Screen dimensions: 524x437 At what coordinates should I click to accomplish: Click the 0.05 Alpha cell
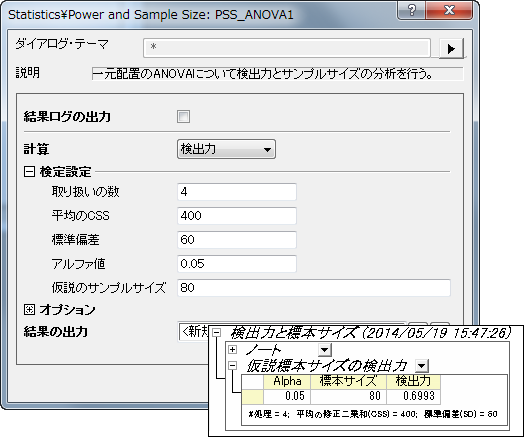(287, 396)
